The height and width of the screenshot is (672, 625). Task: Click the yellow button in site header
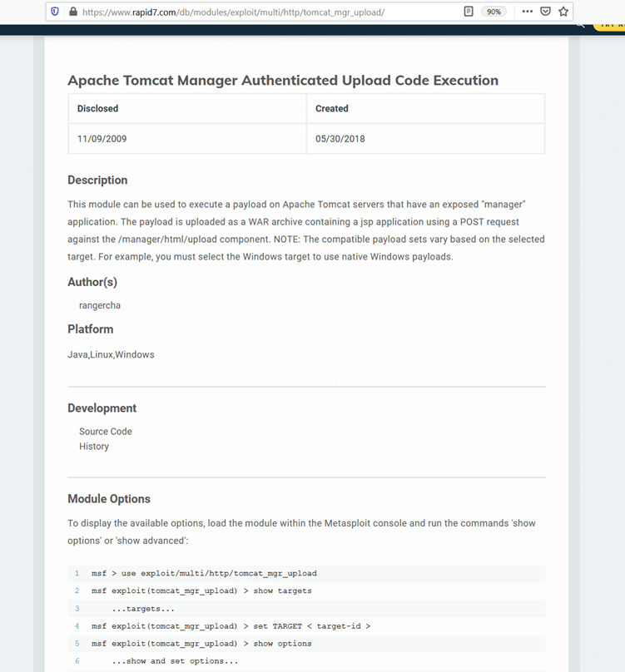pyautogui.click(x=610, y=26)
